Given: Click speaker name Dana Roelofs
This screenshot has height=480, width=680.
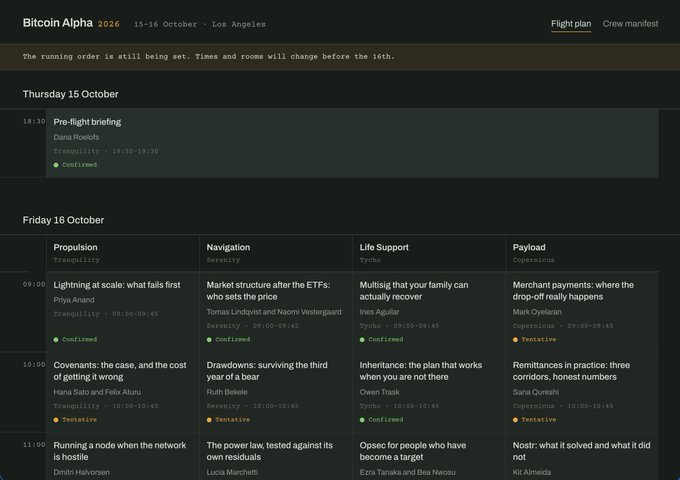Looking at the screenshot, I should pos(76,137).
